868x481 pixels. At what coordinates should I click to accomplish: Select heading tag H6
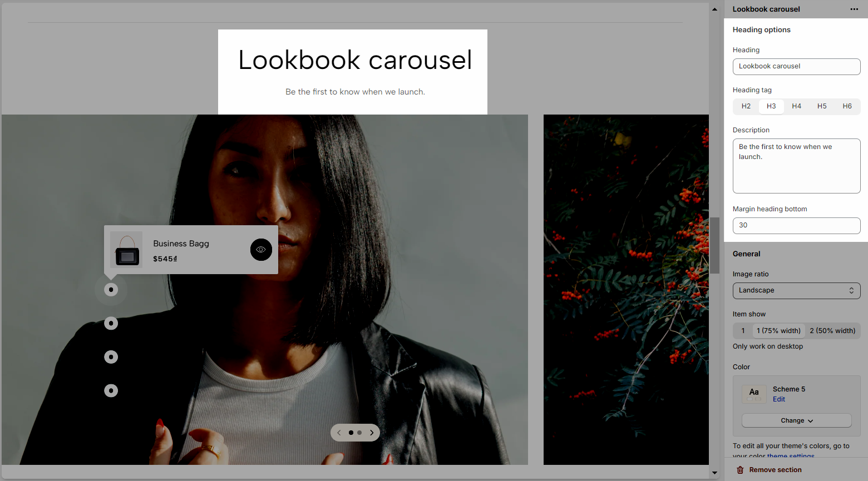847,106
